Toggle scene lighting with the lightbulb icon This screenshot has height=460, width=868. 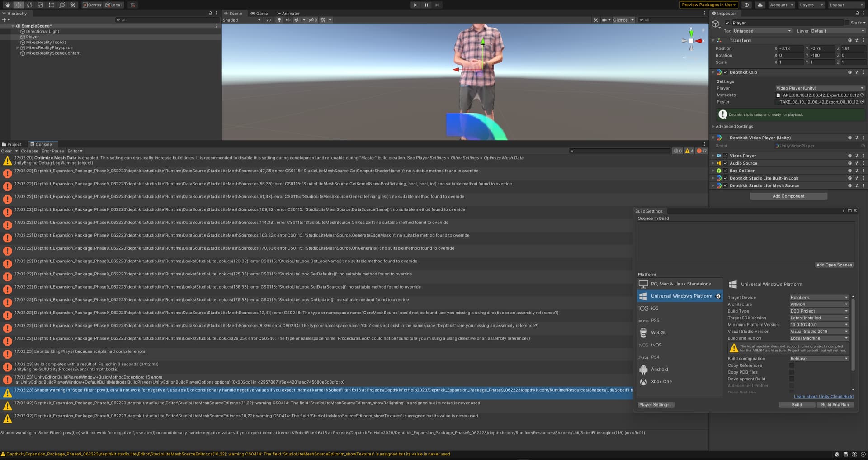point(279,20)
